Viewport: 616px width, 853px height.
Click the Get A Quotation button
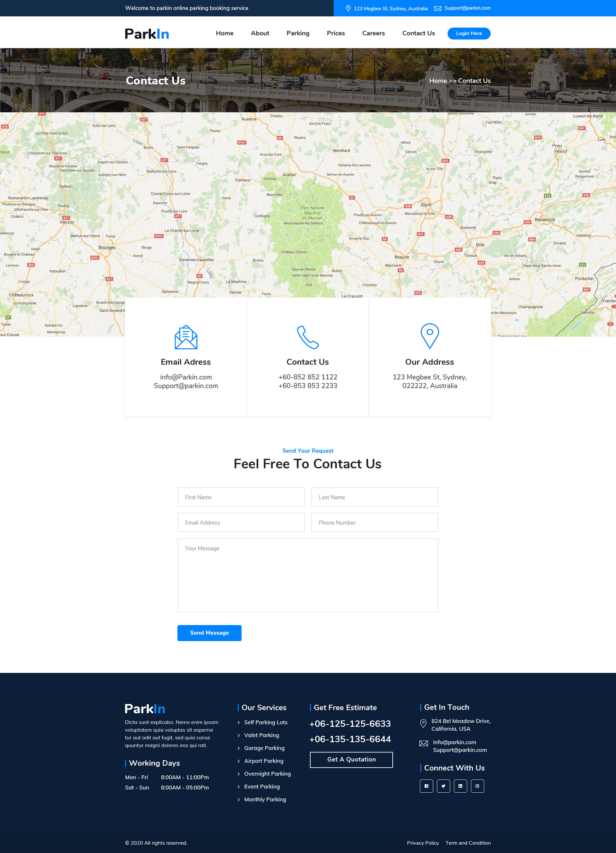[x=351, y=759]
